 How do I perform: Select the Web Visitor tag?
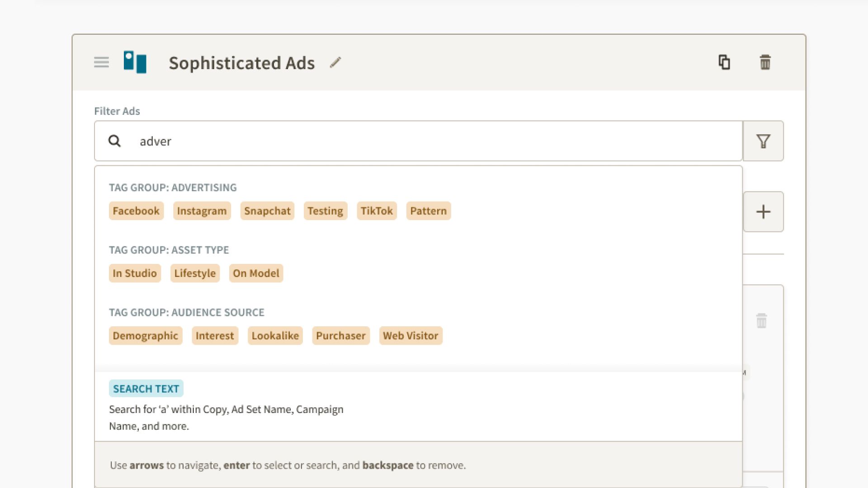[x=410, y=336]
